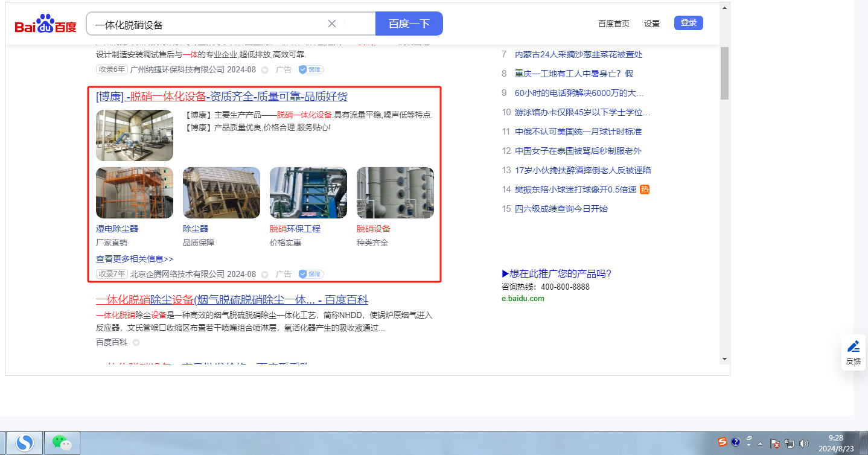The height and width of the screenshot is (455, 868).
Task: Click the blue help question mark tray icon
Action: pyautogui.click(x=735, y=442)
